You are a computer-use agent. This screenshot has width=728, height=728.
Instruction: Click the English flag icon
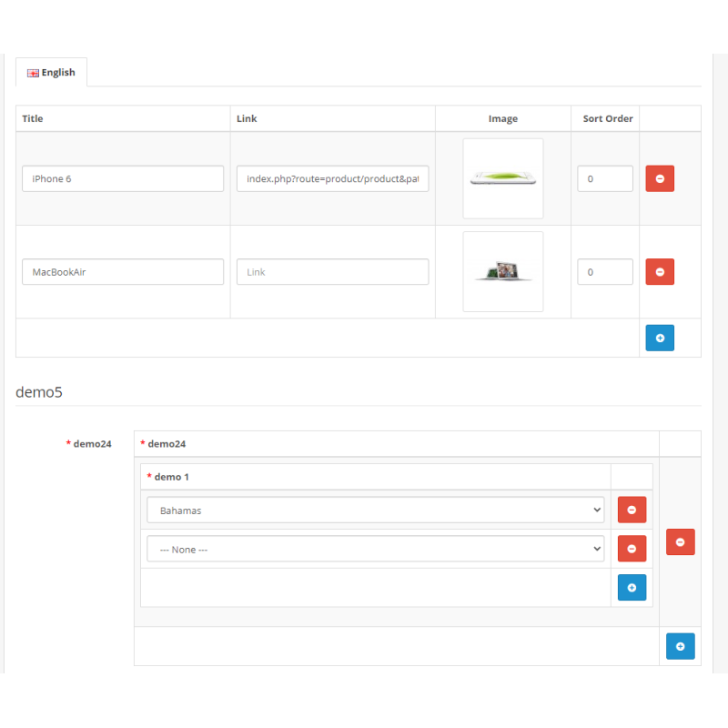33,73
